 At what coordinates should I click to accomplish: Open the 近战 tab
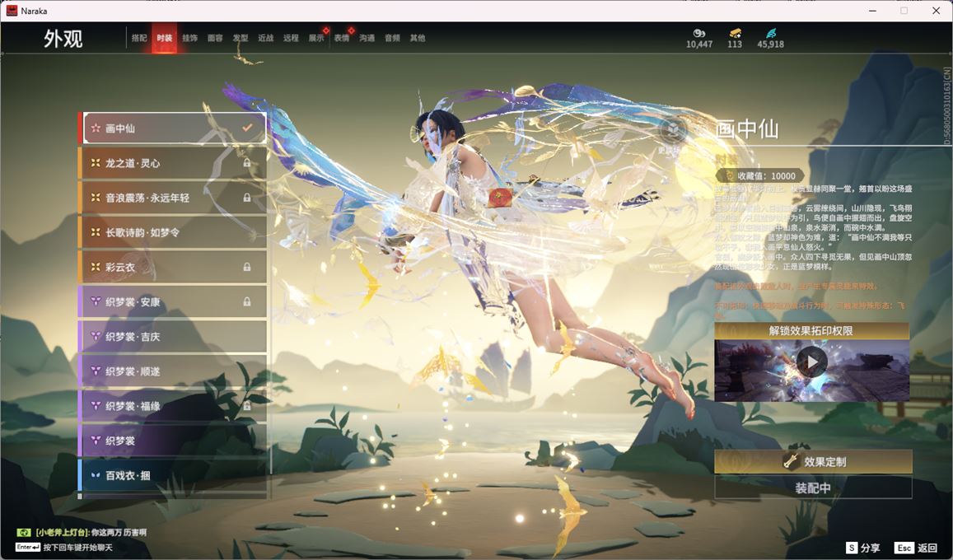tap(265, 38)
